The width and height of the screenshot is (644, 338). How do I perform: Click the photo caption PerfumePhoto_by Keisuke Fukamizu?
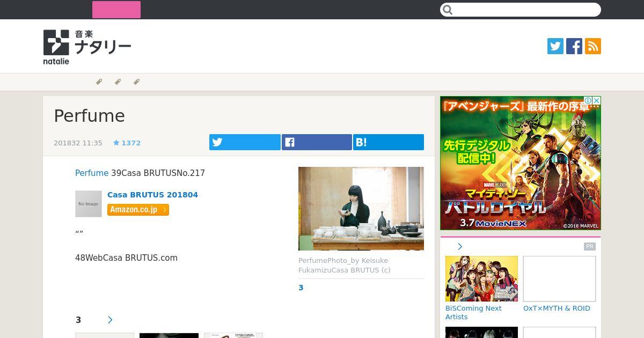tap(345, 265)
